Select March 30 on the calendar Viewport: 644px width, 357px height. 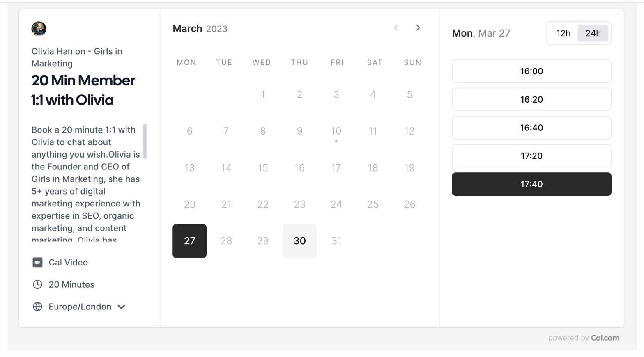(299, 241)
